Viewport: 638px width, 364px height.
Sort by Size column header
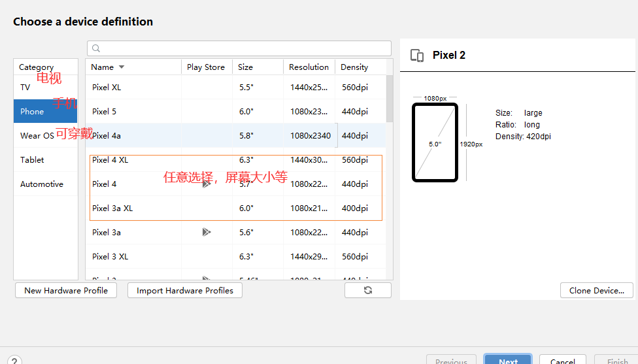pyautogui.click(x=258, y=67)
